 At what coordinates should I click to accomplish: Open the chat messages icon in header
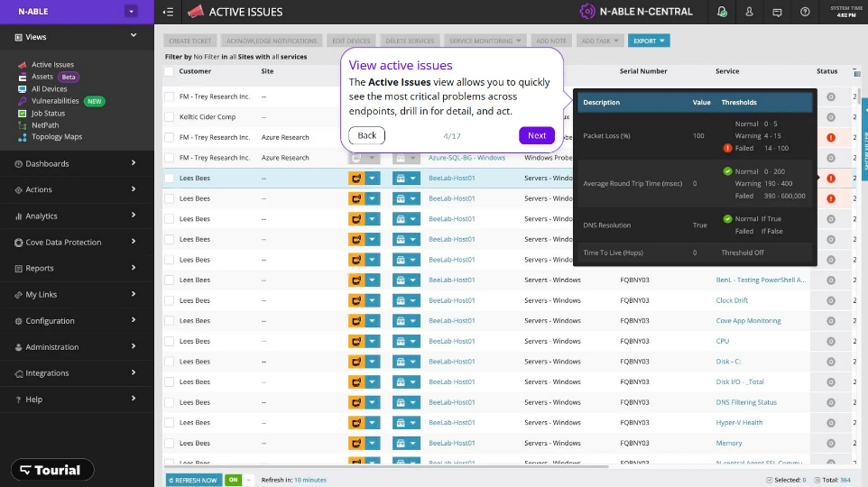point(777,13)
